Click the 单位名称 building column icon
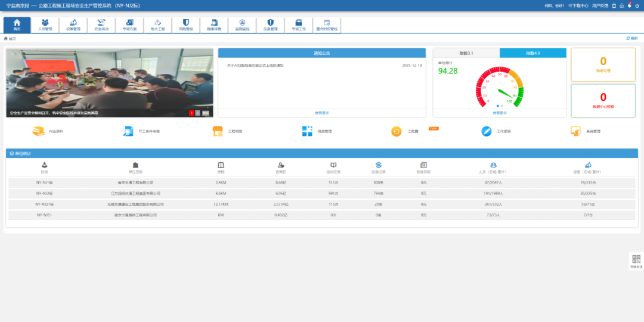 click(135, 165)
